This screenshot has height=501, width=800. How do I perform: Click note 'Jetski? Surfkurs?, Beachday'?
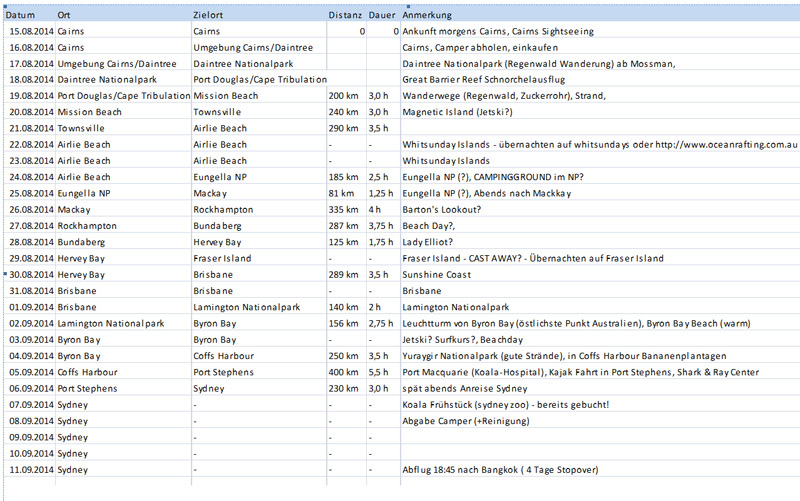462,340
